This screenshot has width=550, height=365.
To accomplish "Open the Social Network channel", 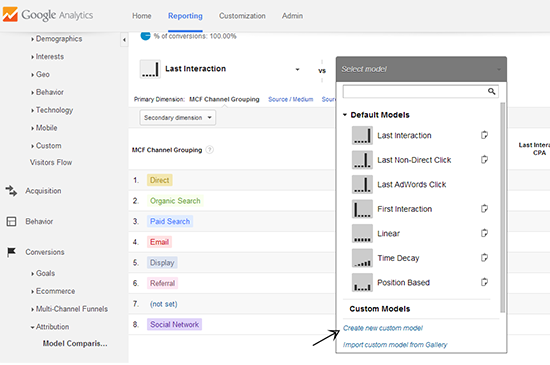I will point(174,325).
